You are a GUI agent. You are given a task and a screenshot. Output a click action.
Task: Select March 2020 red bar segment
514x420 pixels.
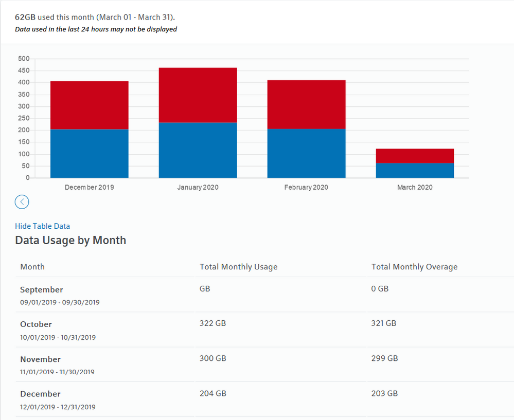tap(415, 156)
